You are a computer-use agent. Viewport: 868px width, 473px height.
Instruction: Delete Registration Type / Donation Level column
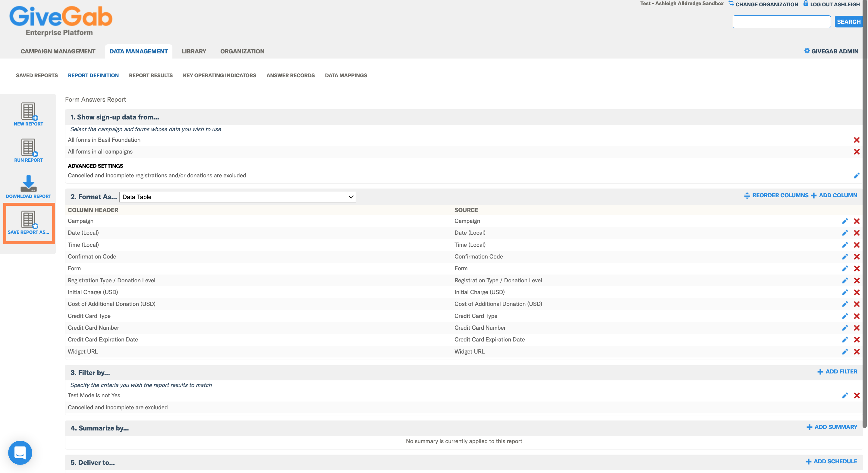pos(857,280)
